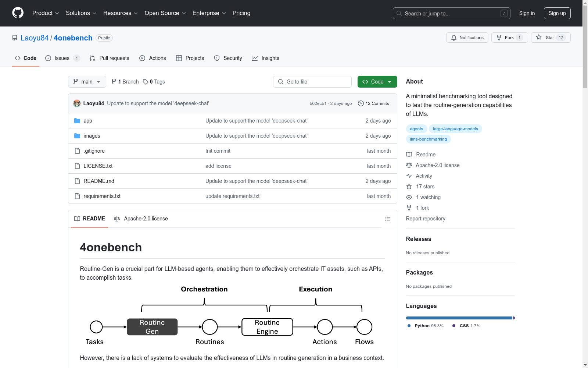Open the images folder icon
588x368 pixels.
click(77, 136)
